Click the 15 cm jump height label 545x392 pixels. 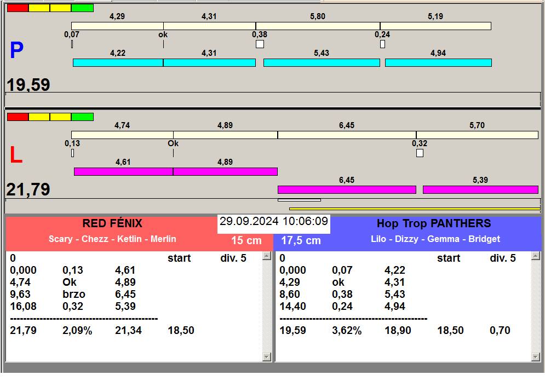(246, 241)
